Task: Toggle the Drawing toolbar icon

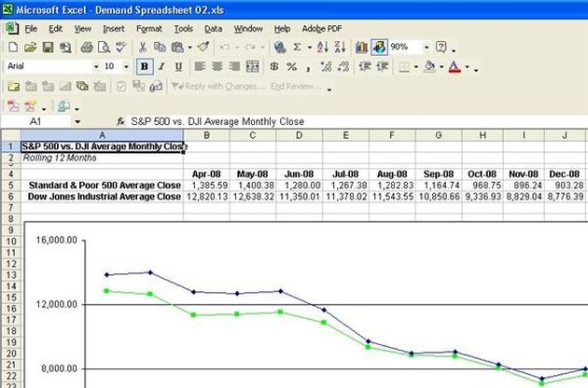Action: tap(379, 48)
